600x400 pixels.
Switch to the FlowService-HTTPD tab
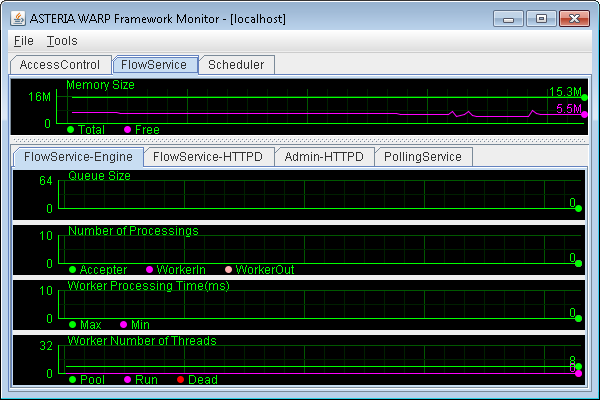coord(207,157)
